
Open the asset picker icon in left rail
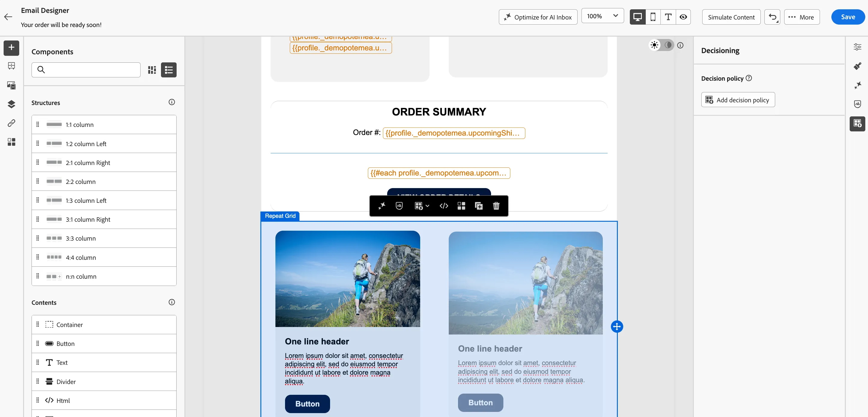point(11,85)
